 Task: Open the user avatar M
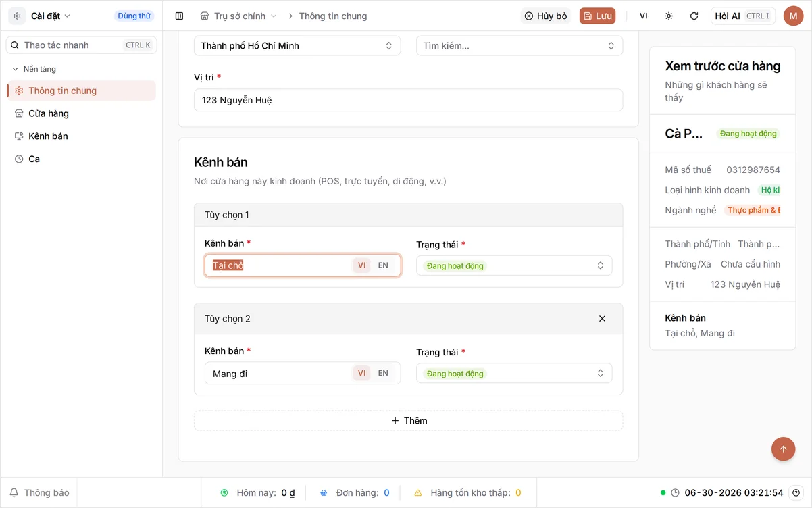click(793, 16)
